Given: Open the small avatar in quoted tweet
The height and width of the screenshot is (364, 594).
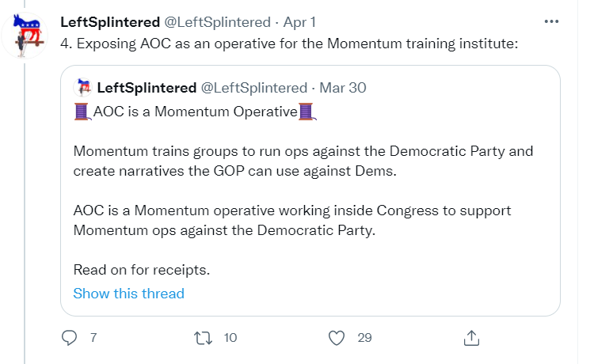Looking at the screenshot, I should click(x=82, y=88).
